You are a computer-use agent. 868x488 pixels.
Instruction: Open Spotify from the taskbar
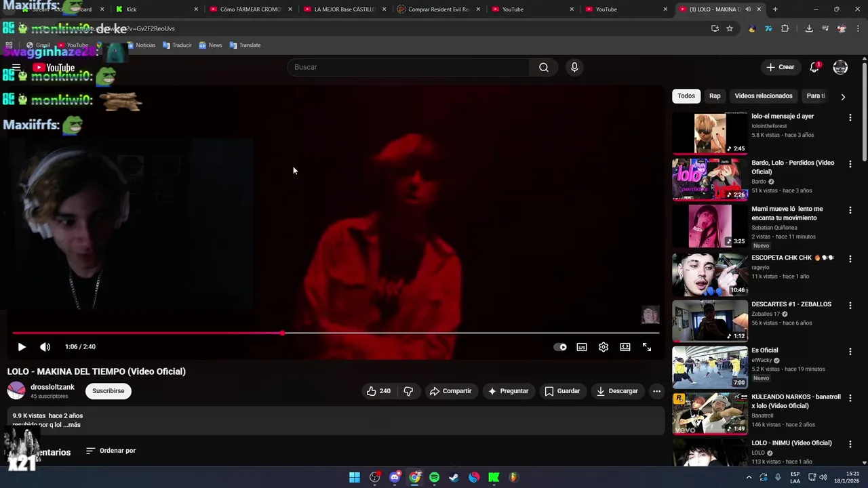pos(434,477)
